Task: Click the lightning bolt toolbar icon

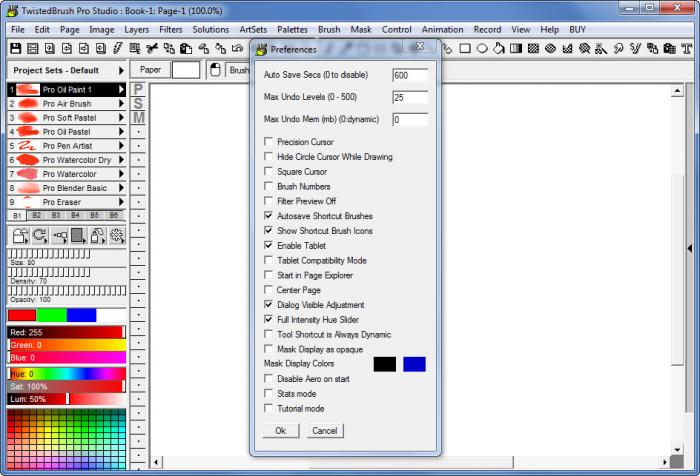Action: pyautogui.click(x=118, y=48)
